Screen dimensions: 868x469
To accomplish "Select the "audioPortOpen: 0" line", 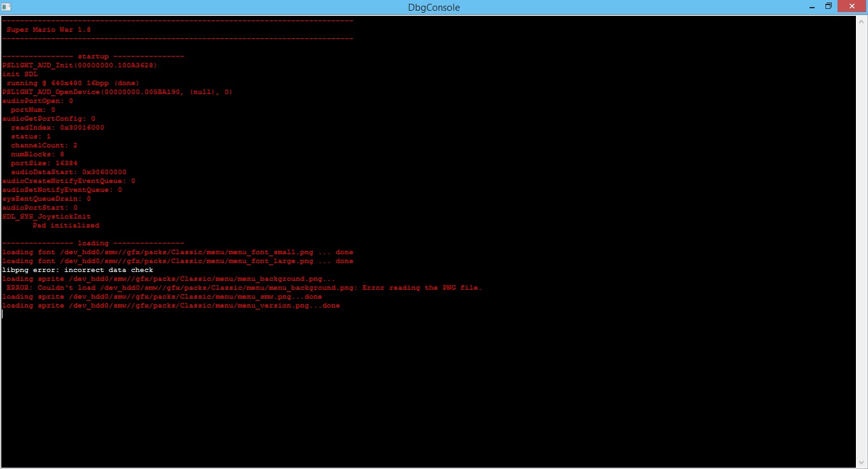I will [x=38, y=101].
